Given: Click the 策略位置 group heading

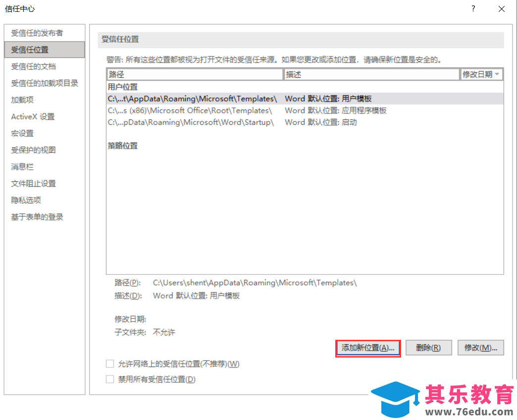Looking at the screenshot, I should click(x=122, y=146).
